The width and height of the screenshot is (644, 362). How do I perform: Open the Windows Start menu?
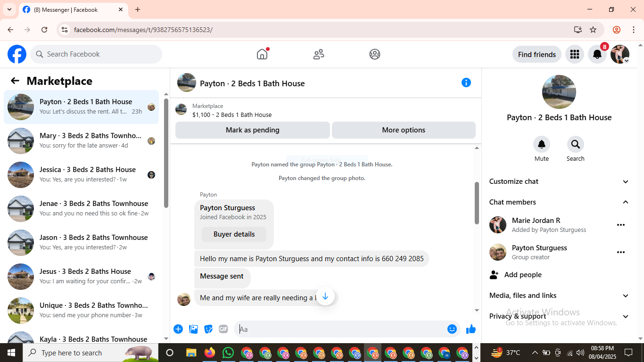(x=11, y=353)
